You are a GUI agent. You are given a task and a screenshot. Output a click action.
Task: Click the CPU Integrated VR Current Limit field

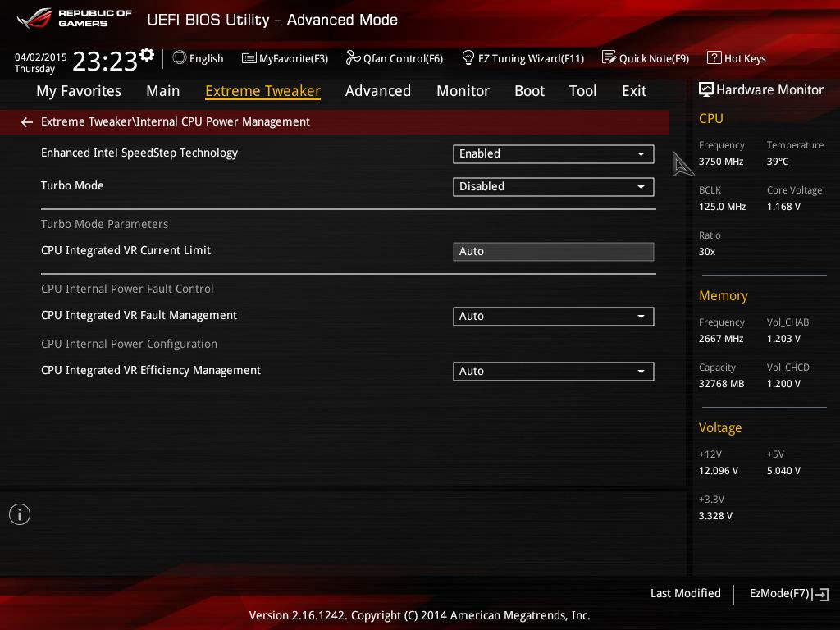coord(553,251)
